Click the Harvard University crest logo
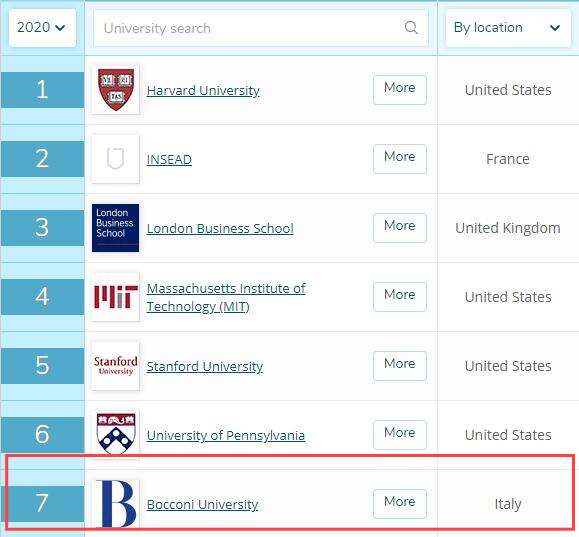Screen dimensions: 579x537 point(116,89)
